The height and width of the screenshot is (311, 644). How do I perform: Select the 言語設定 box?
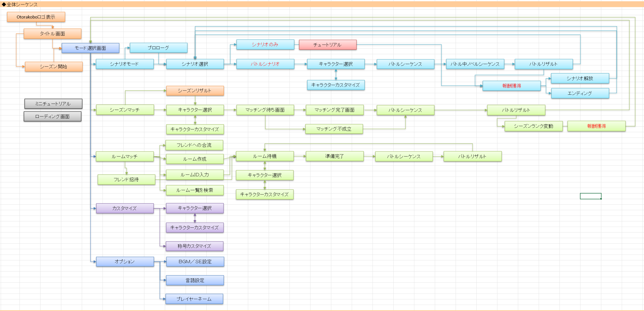coord(195,280)
